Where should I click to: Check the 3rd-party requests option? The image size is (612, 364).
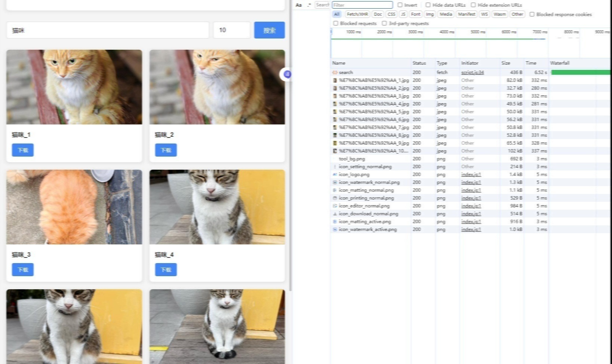[x=384, y=23]
